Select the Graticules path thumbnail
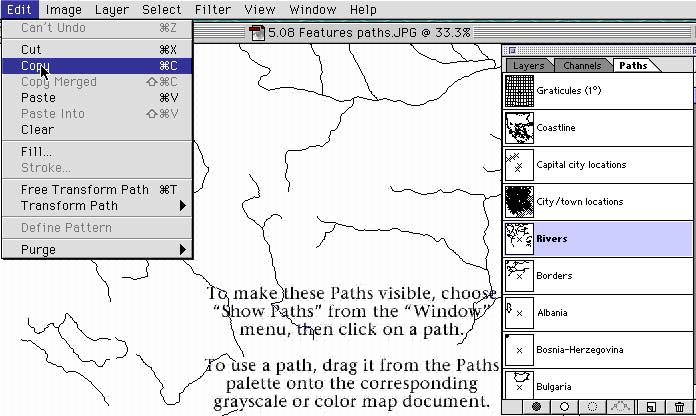The height and width of the screenshot is (416, 696). coord(519,92)
